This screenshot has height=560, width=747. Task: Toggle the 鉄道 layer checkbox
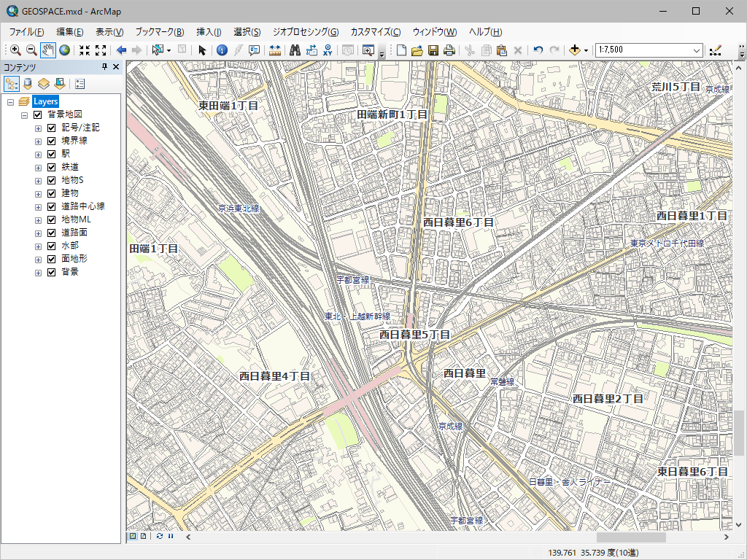click(52, 167)
